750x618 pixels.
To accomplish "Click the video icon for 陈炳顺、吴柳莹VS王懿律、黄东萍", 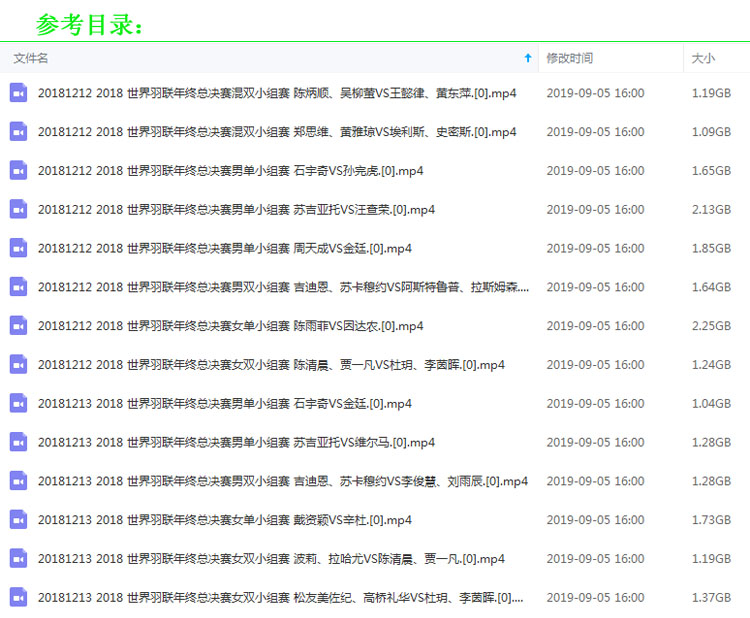I will [x=18, y=93].
